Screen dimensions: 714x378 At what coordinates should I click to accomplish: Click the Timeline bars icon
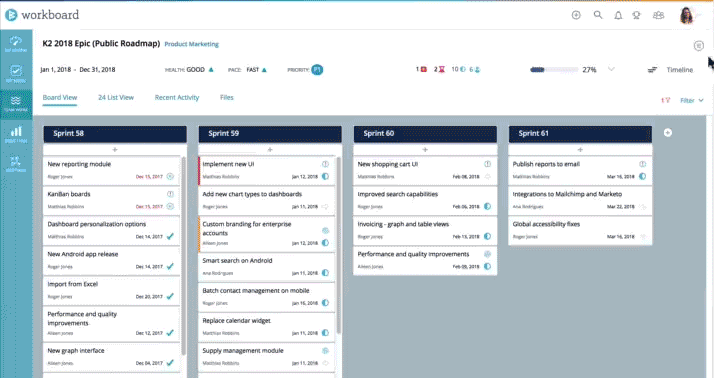click(x=652, y=70)
